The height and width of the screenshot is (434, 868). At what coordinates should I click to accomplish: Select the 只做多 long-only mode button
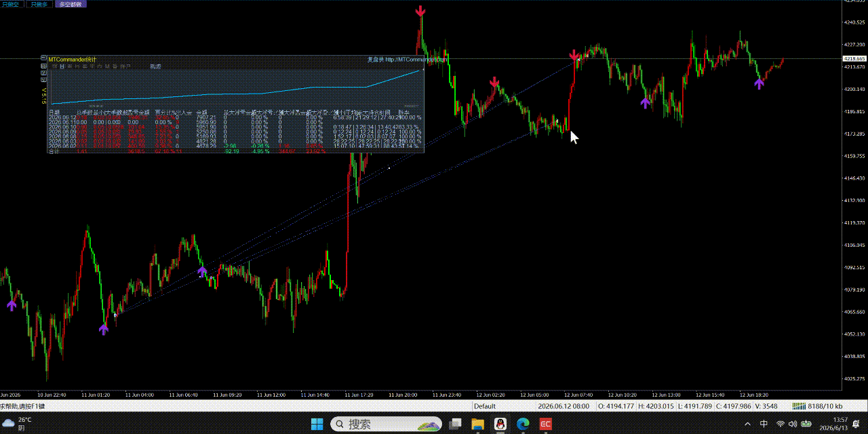[x=40, y=4]
